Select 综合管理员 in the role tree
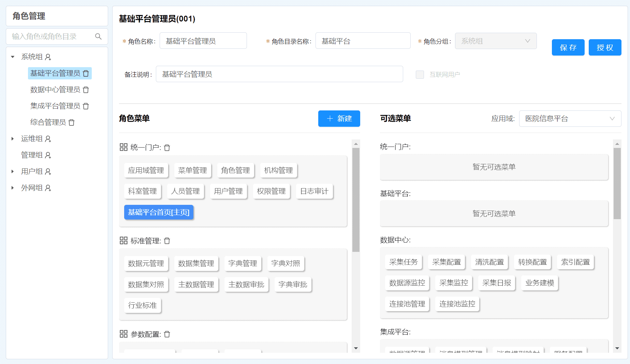Image resolution: width=630 pixels, height=364 pixels. coord(48,122)
